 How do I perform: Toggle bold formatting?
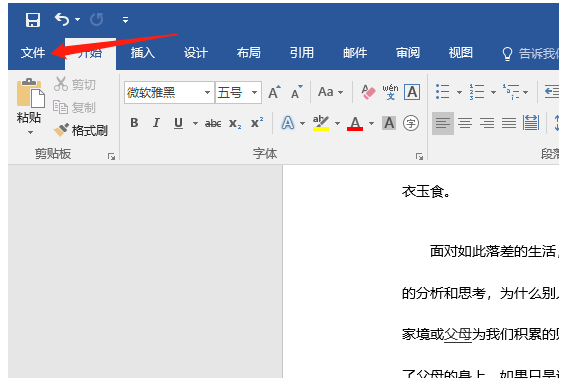(134, 123)
